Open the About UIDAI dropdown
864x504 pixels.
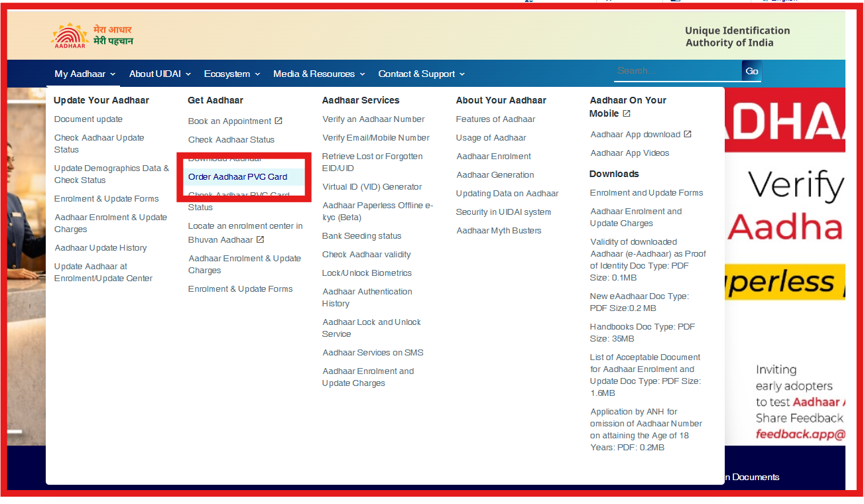click(160, 74)
